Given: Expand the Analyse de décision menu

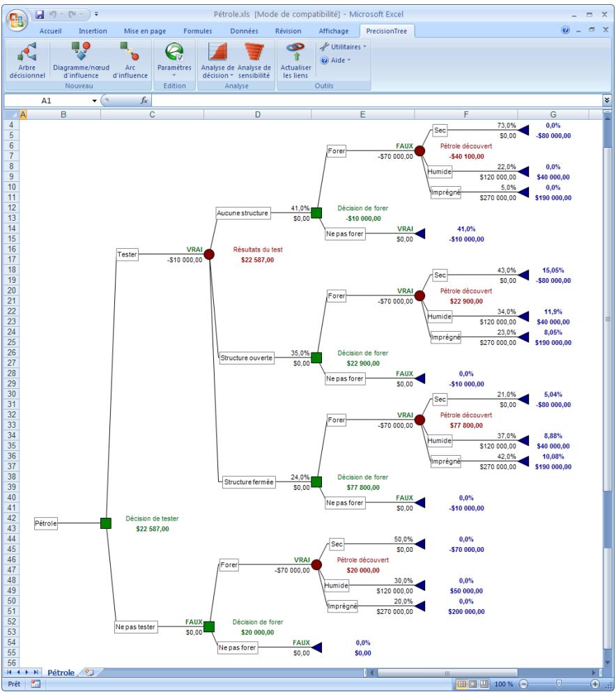Looking at the screenshot, I should [x=217, y=63].
